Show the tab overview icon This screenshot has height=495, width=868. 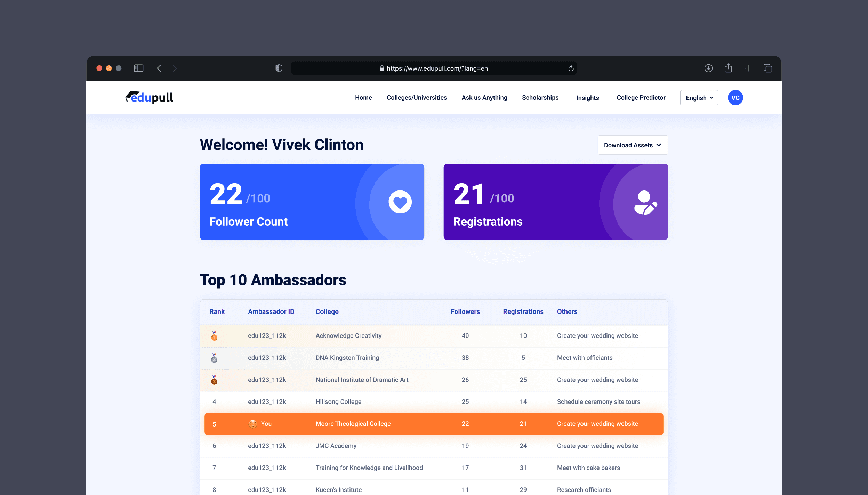point(768,68)
